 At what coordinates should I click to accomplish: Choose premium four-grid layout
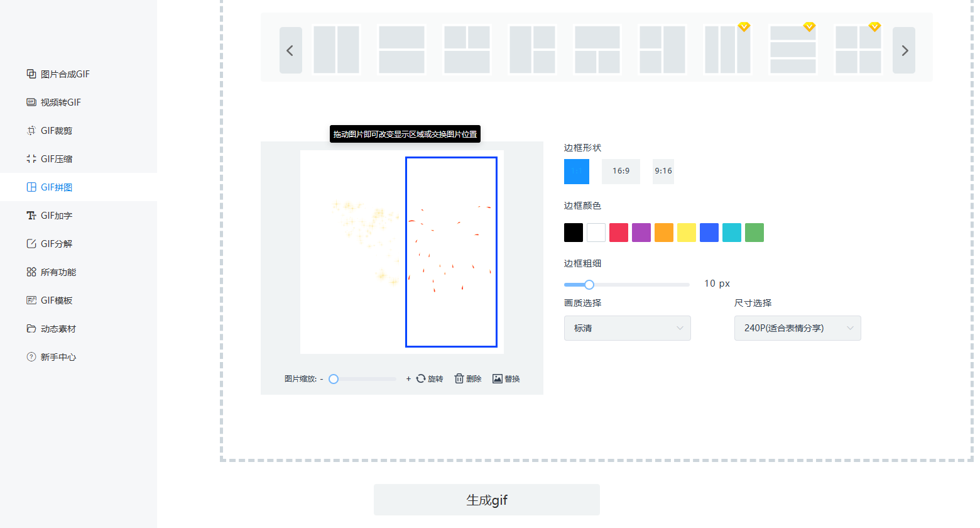point(858,50)
